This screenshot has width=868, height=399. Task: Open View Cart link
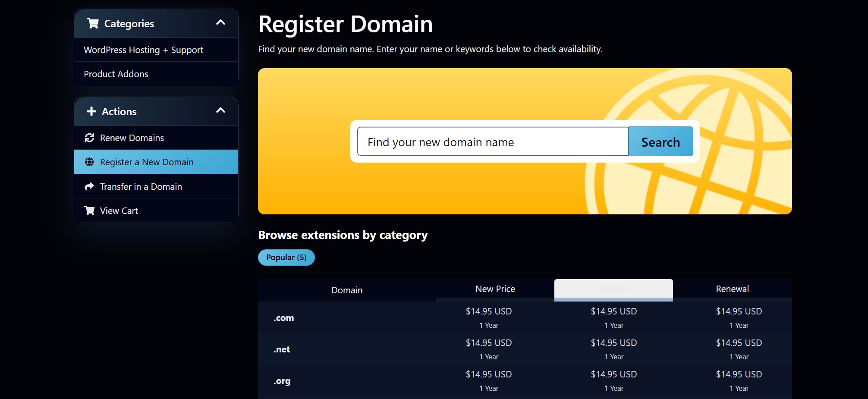[119, 211]
